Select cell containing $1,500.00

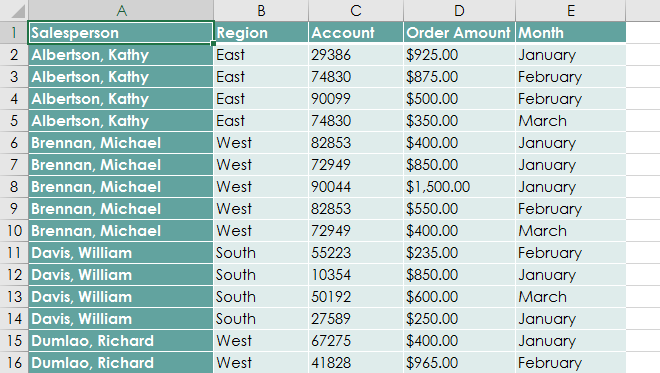coord(459,186)
